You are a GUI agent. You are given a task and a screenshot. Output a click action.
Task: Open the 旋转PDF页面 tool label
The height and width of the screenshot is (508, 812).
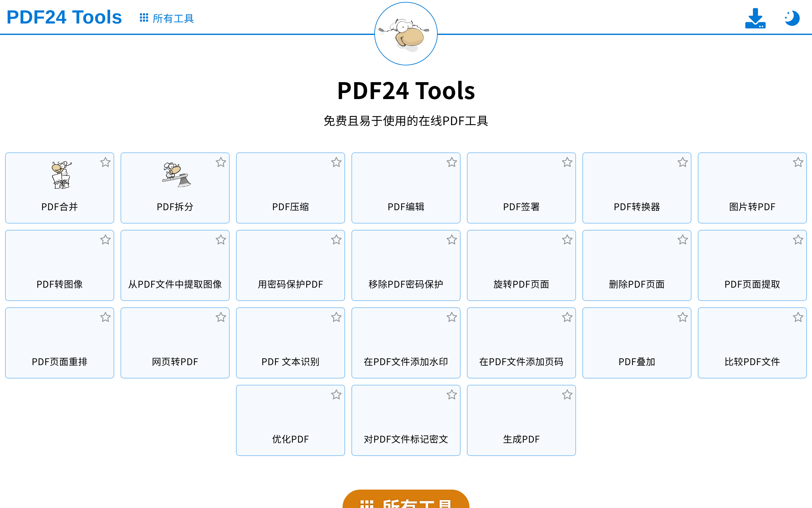[521, 284]
